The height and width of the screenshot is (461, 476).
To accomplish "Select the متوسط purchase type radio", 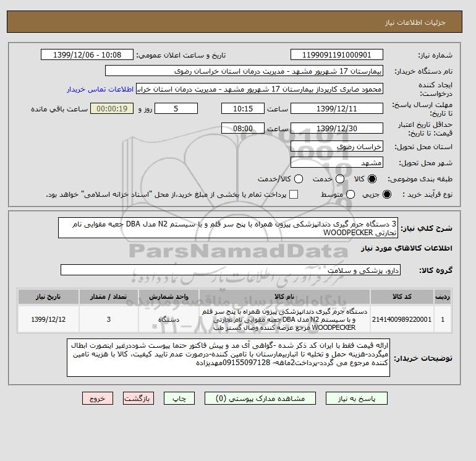I will 351,194.
